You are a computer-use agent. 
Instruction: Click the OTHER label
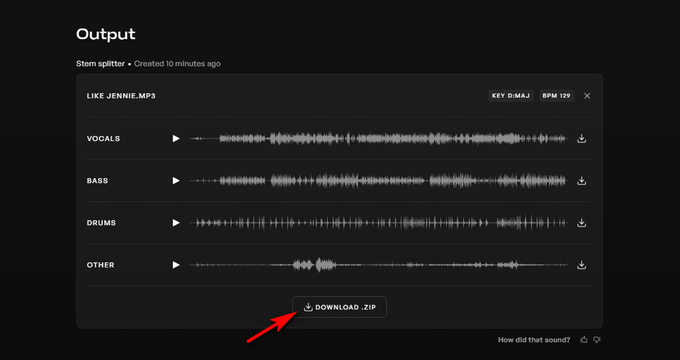pyautogui.click(x=101, y=265)
